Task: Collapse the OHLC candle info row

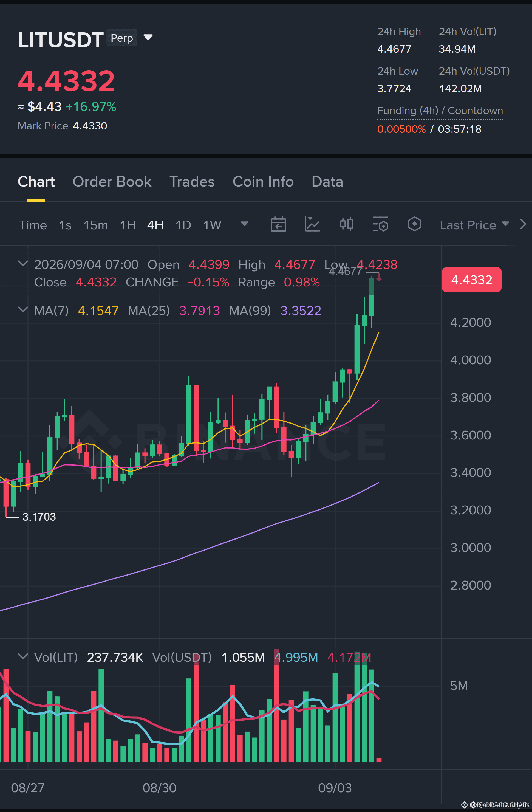Action: coord(23,264)
